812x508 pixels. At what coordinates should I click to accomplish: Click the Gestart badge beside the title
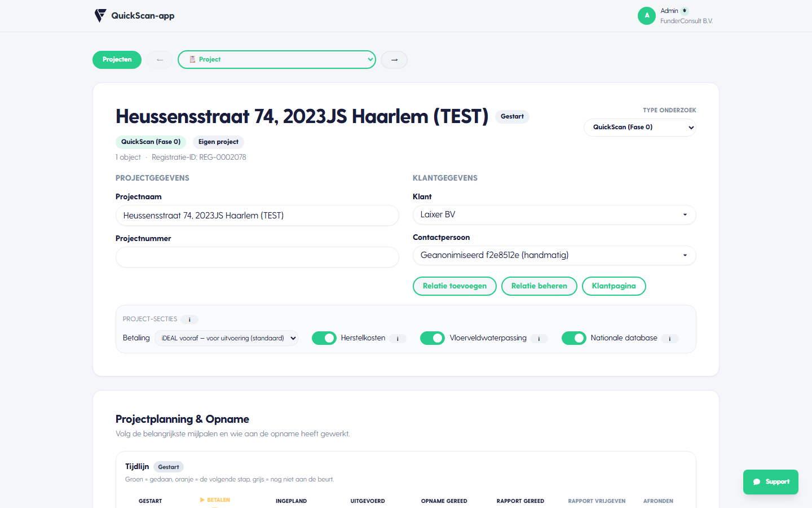[x=512, y=117]
